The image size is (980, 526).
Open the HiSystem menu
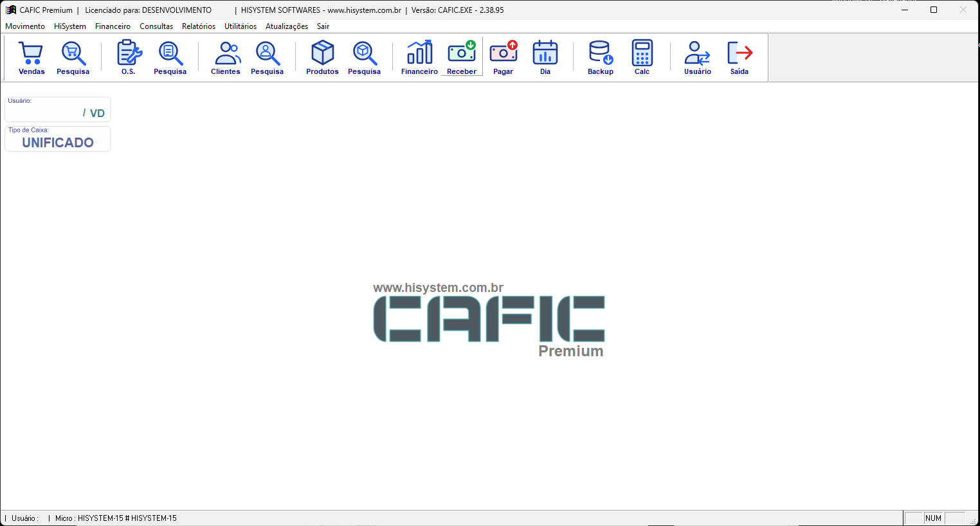click(x=70, y=26)
